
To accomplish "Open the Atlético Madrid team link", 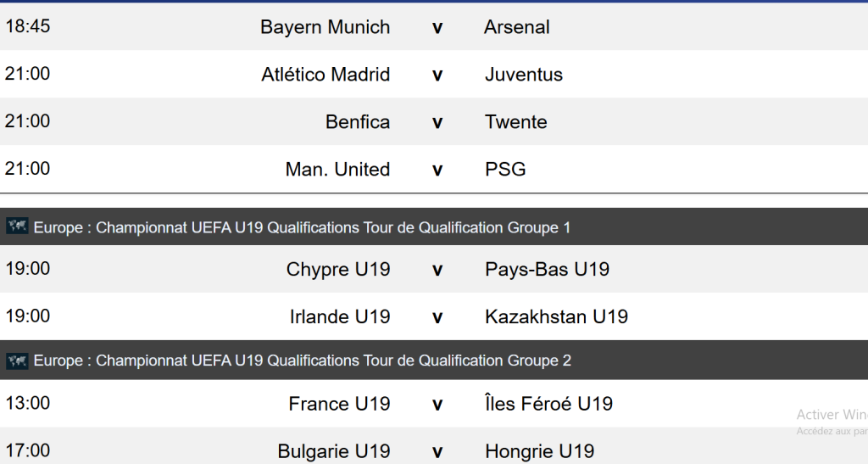I will 325,75.
